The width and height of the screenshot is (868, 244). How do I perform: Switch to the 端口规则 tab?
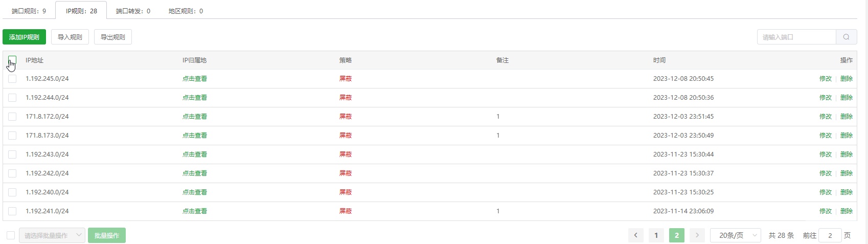click(x=29, y=11)
